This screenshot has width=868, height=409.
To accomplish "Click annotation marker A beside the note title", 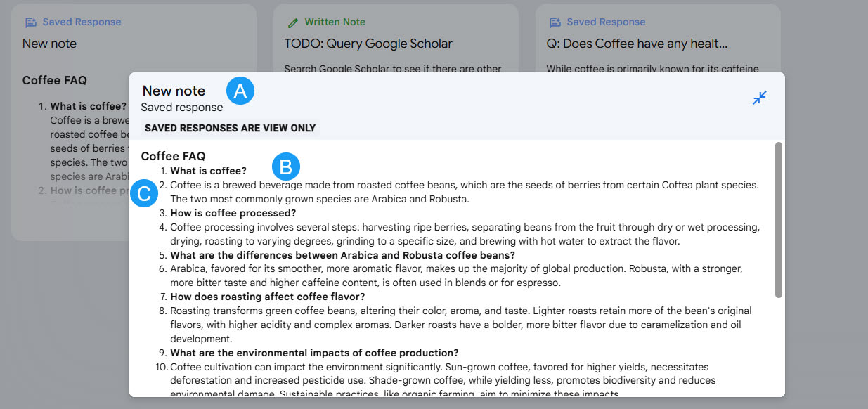I will click(240, 90).
